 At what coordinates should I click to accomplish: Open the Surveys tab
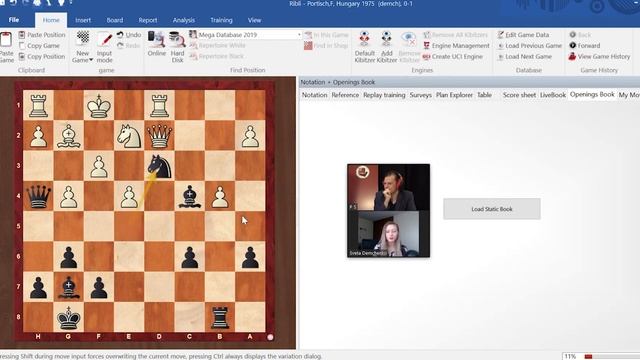[x=420, y=95]
